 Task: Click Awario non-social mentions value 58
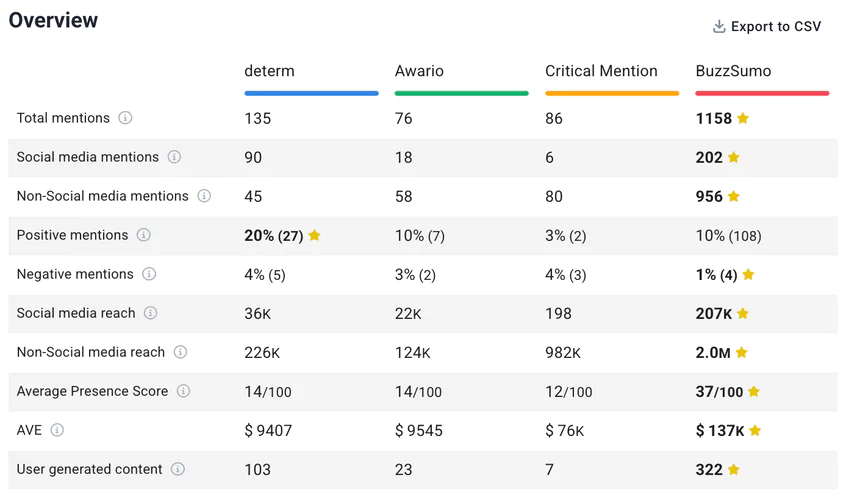point(403,196)
